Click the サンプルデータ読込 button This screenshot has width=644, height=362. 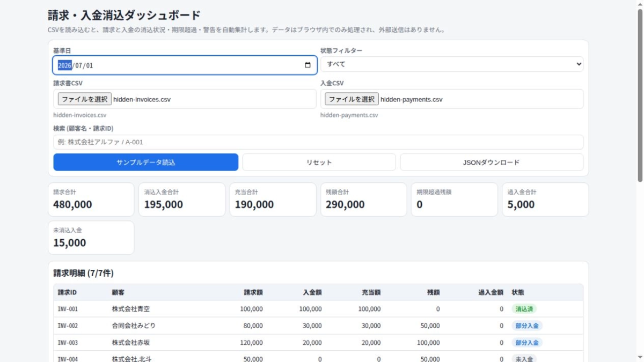pos(146,162)
